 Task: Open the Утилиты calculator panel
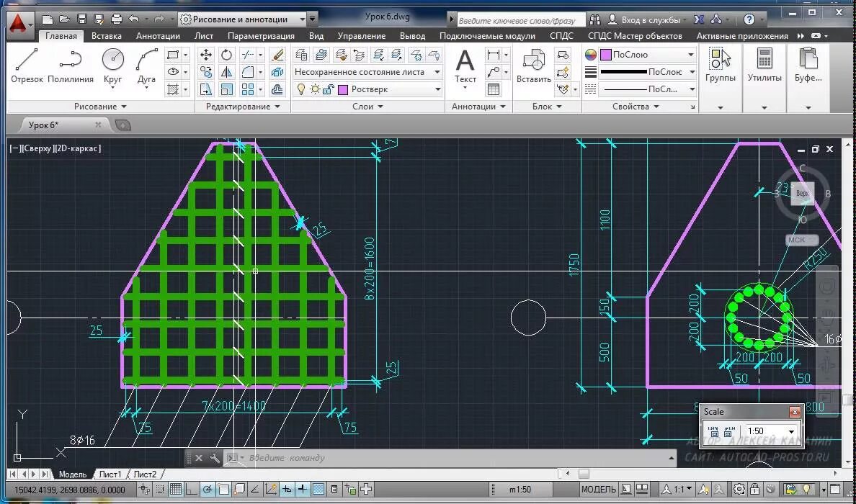coord(764,66)
